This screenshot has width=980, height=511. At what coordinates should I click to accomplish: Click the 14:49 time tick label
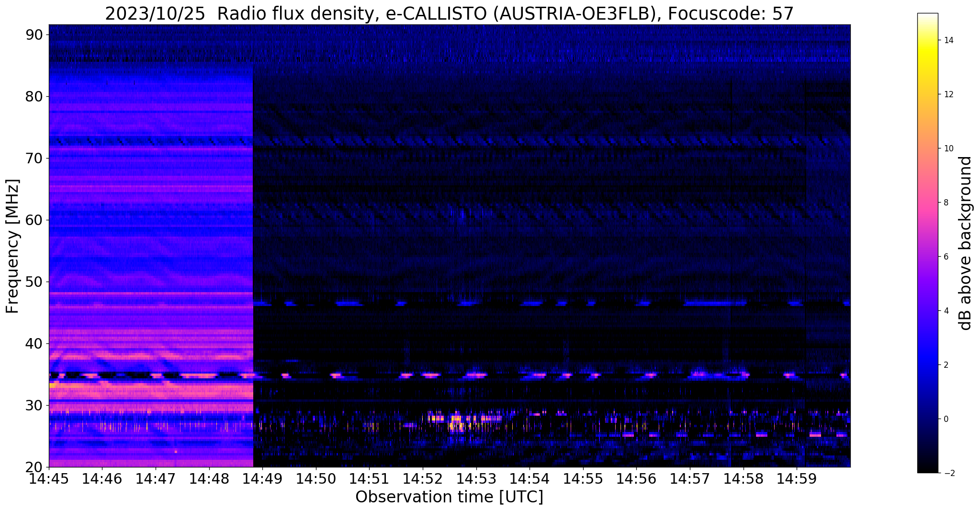coord(262,478)
